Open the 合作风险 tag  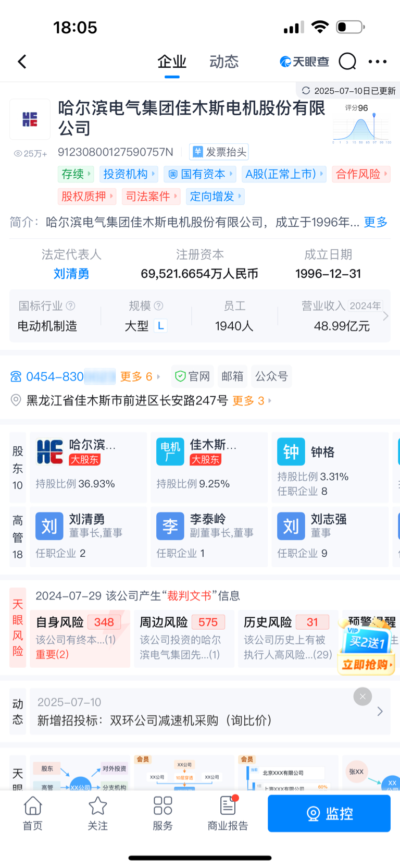tap(361, 174)
